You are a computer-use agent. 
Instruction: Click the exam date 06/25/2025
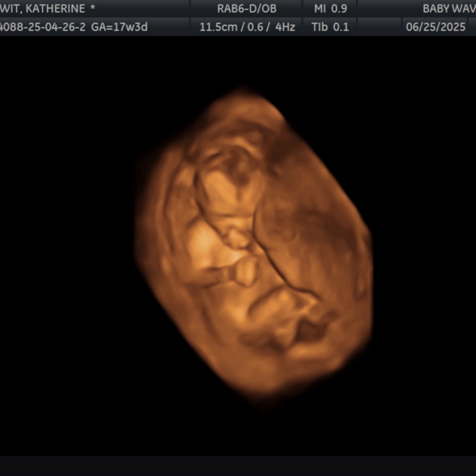click(435, 27)
